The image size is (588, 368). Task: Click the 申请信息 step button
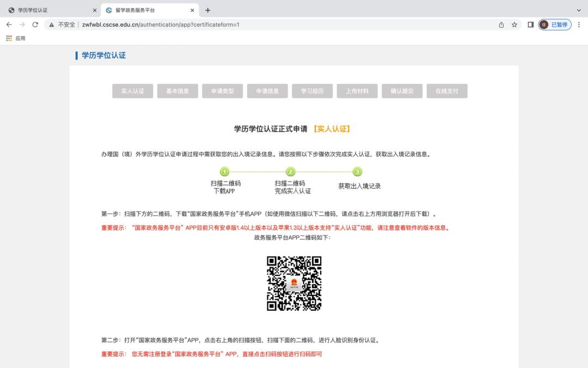(x=267, y=91)
